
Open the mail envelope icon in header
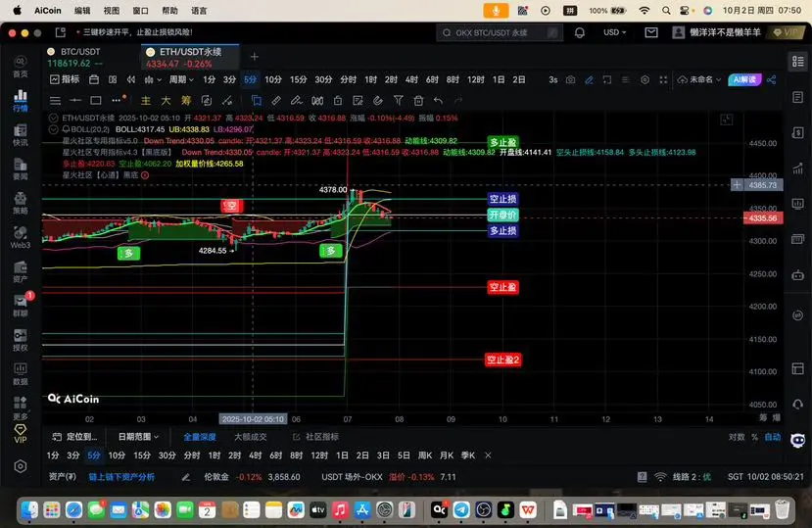pos(651,32)
